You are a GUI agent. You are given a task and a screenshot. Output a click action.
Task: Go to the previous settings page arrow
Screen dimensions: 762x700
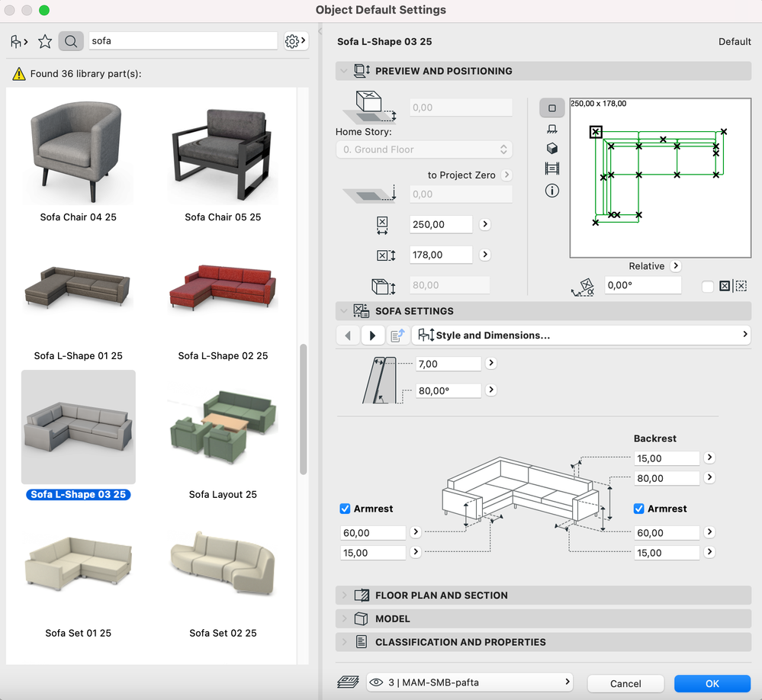(x=348, y=336)
